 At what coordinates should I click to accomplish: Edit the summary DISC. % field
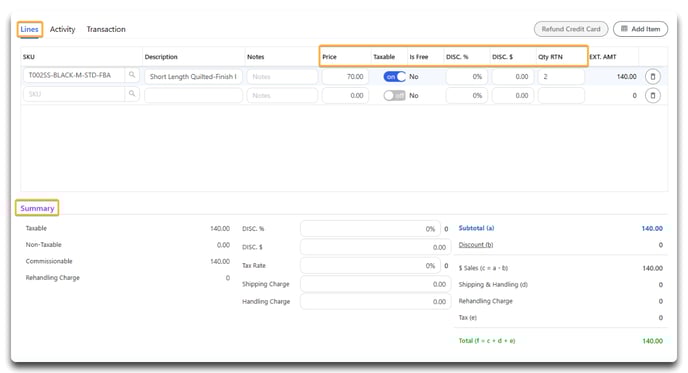[x=370, y=229]
